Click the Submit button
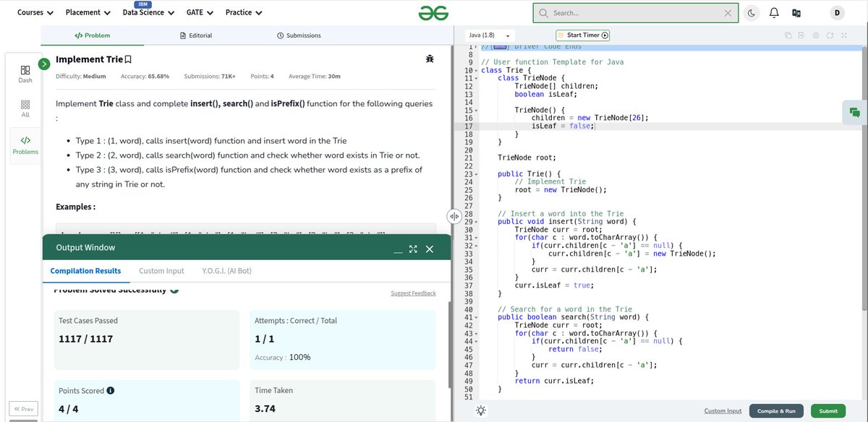Viewport: 868px width, 422px height. click(828, 411)
